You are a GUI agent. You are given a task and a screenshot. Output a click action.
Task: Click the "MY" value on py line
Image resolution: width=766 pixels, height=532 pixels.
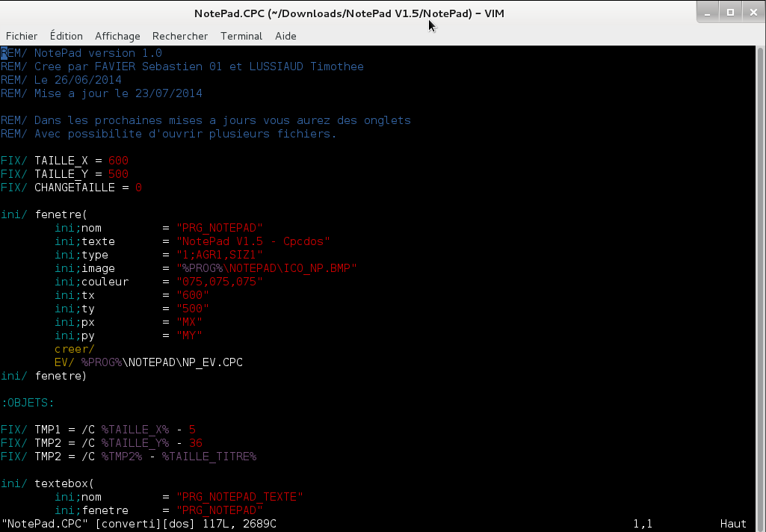[x=189, y=335]
